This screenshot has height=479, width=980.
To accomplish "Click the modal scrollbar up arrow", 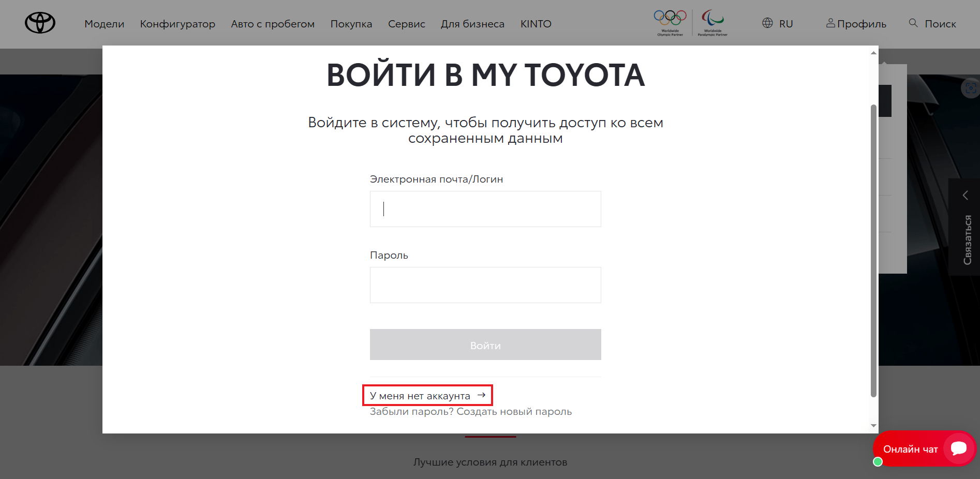I will click(873, 53).
